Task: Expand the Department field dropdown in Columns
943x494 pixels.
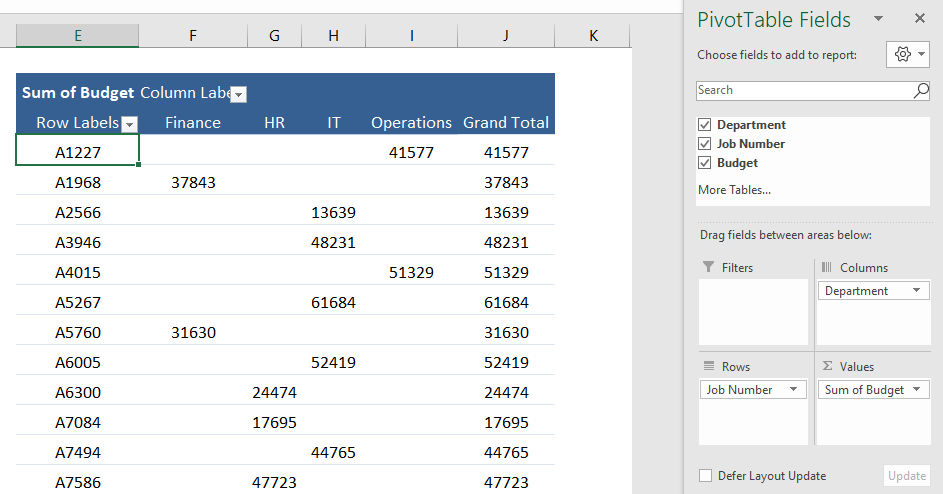Action: point(917,291)
